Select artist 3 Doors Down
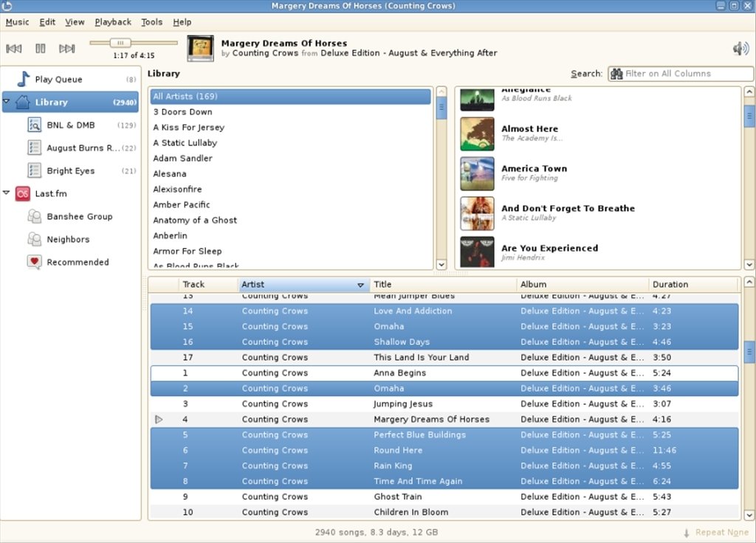This screenshot has height=543, width=756. click(290, 112)
